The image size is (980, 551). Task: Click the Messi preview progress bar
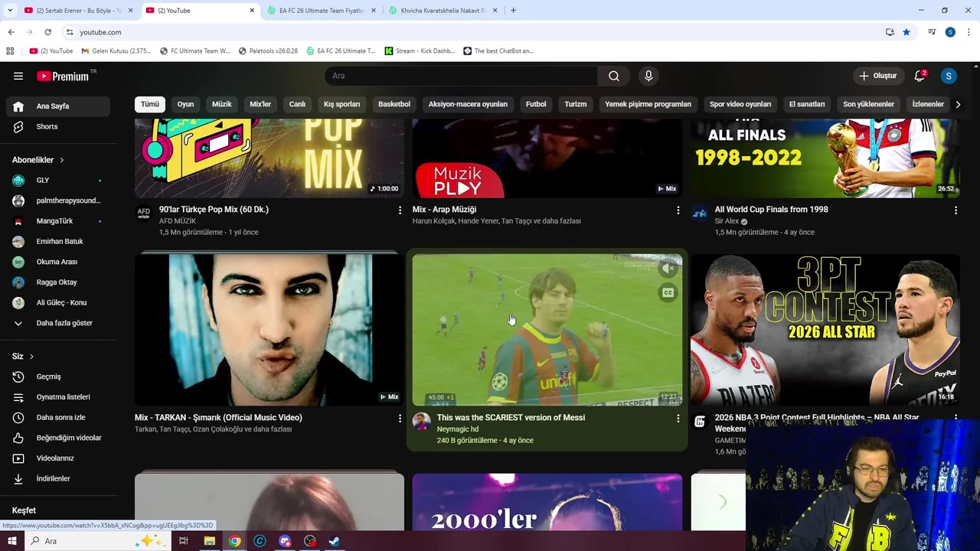pyautogui.click(x=547, y=404)
